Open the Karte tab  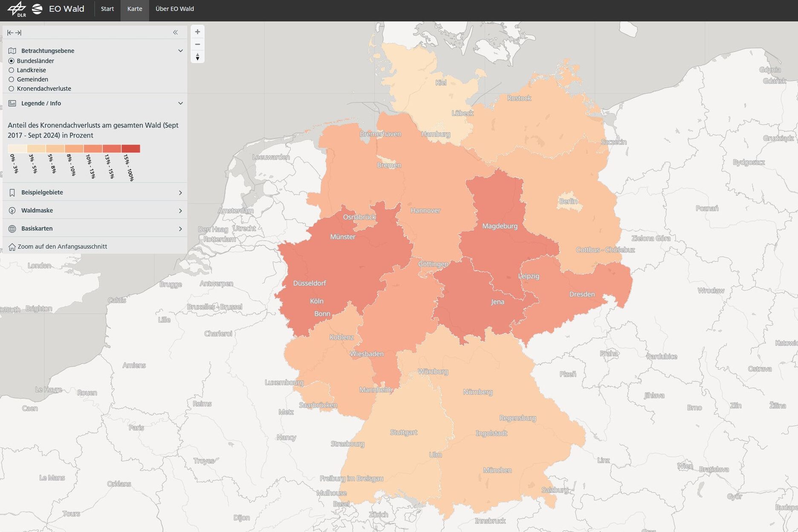pyautogui.click(x=135, y=9)
